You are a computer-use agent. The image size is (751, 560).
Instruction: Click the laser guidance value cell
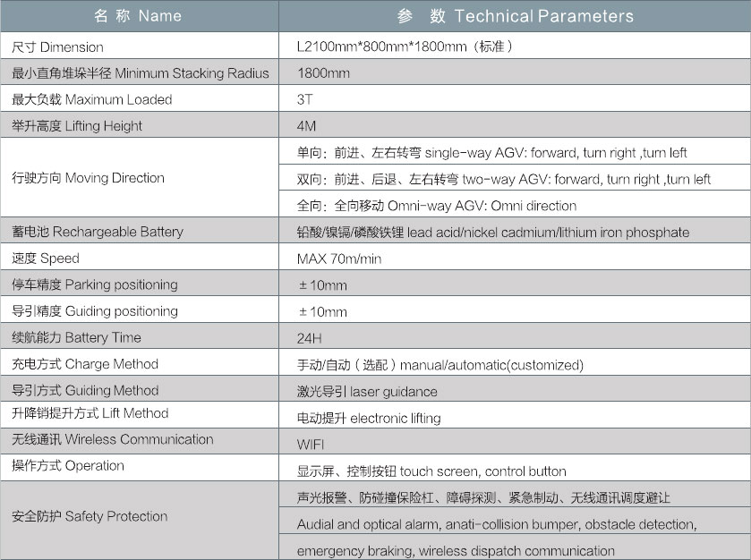pyautogui.click(x=367, y=391)
